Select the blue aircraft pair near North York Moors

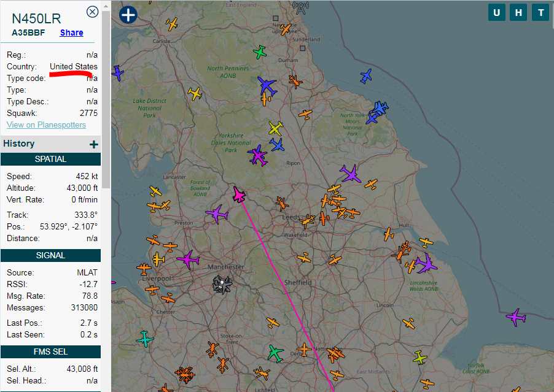376,112
